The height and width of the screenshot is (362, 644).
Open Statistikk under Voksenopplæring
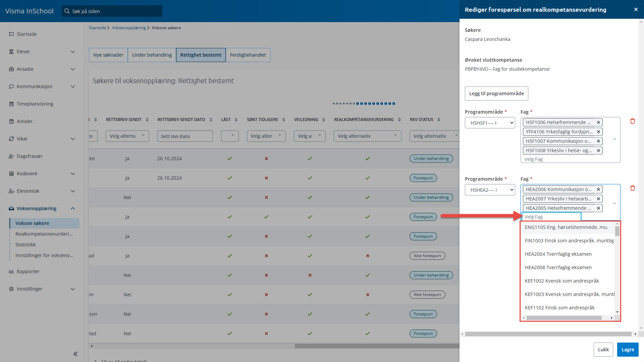pyautogui.click(x=25, y=245)
